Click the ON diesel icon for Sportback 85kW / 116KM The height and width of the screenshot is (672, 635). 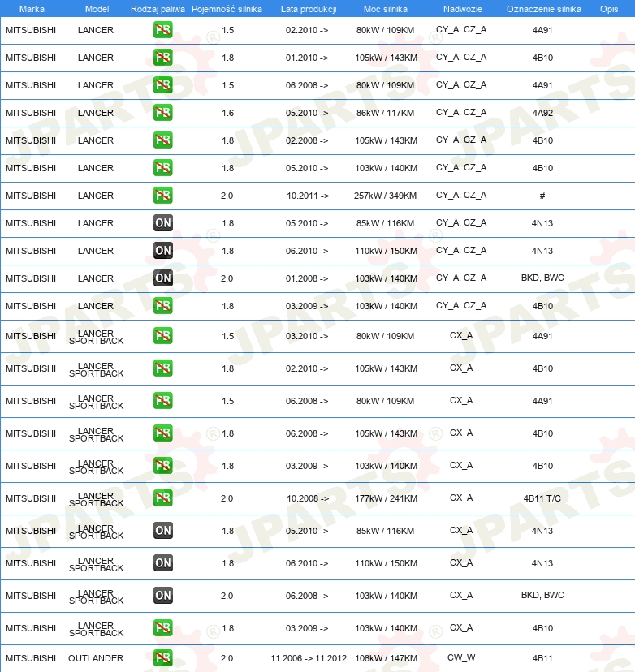click(163, 531)
